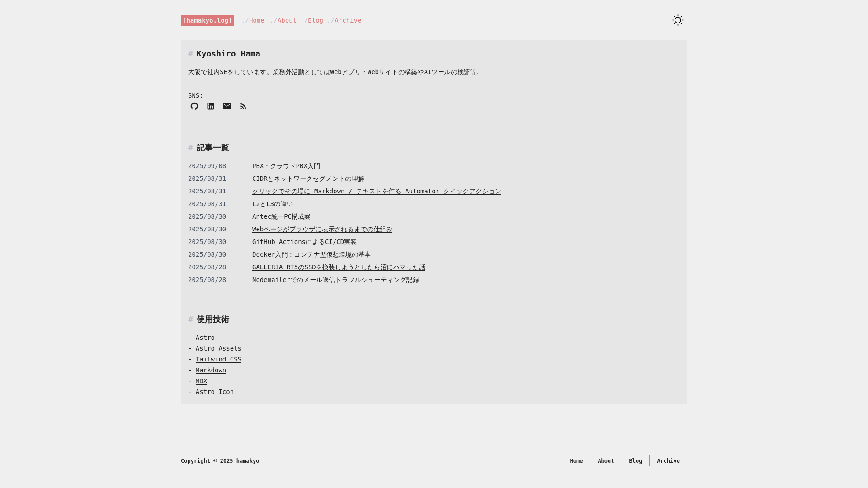Toggle the light/dark theme sun icon
The image size is (868, 488).
[678, 20]
